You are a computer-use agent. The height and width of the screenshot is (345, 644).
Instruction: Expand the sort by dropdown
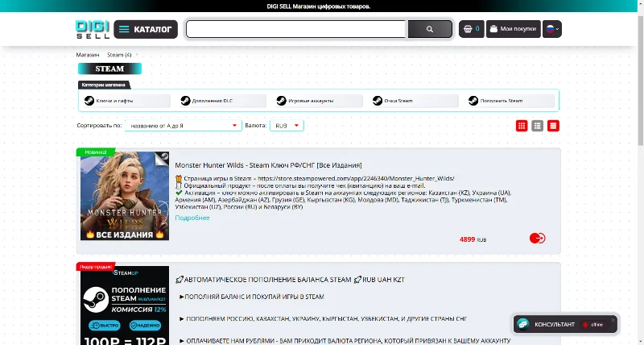click(x=184, y=126)
